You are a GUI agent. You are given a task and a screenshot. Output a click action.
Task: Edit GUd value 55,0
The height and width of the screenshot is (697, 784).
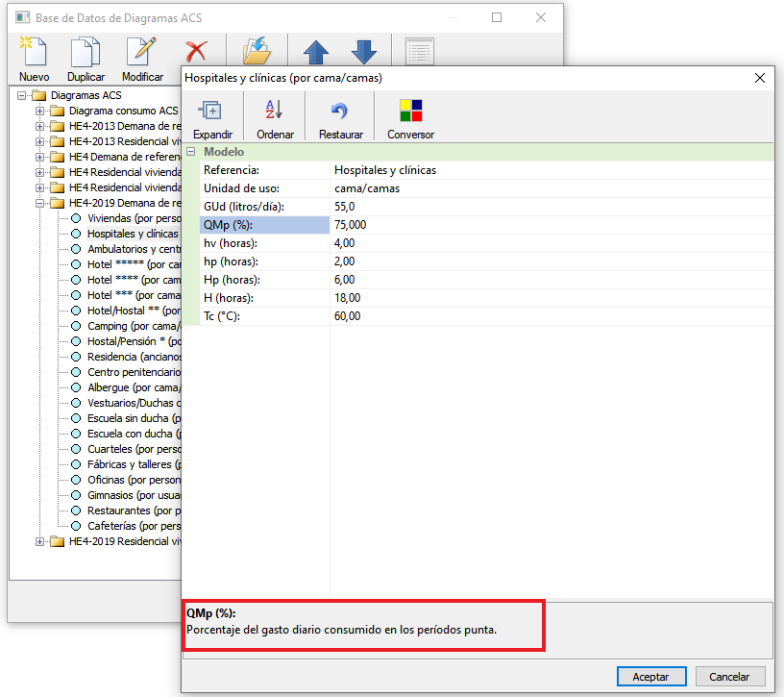(551, 207)
